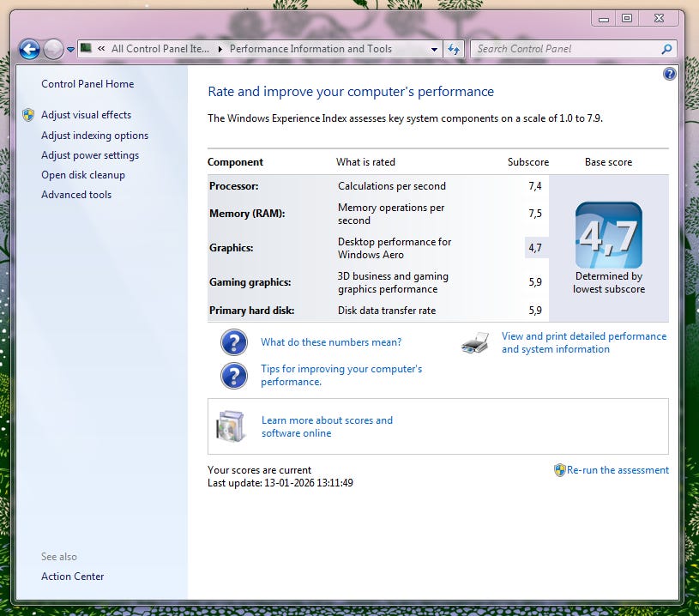Screen dimensions: 699x616
Task: Open 'Advanced tools' in left pane
Action: pyautogui.click(x=76, y=195)
